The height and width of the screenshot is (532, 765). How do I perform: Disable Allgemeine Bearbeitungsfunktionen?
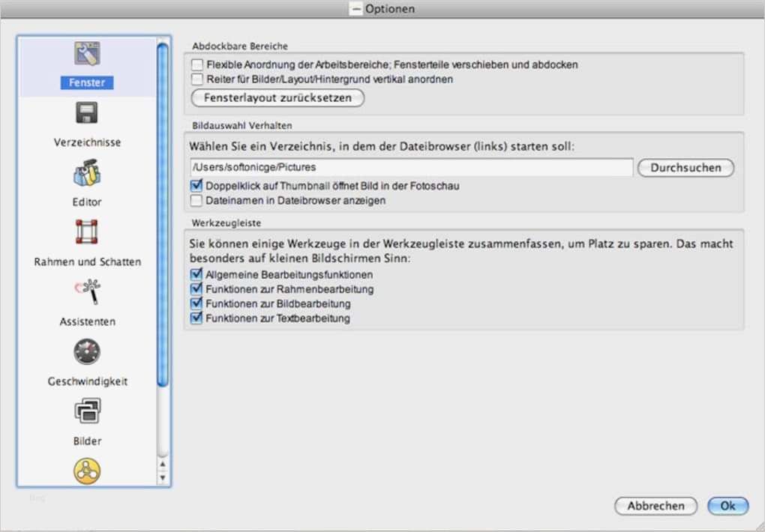pos(196,275)
